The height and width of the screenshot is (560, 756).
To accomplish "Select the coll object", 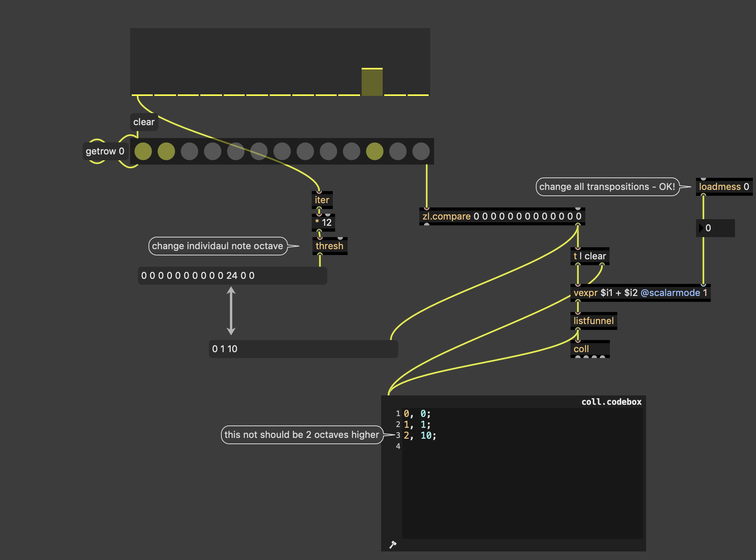I will [x=590, y=349].
